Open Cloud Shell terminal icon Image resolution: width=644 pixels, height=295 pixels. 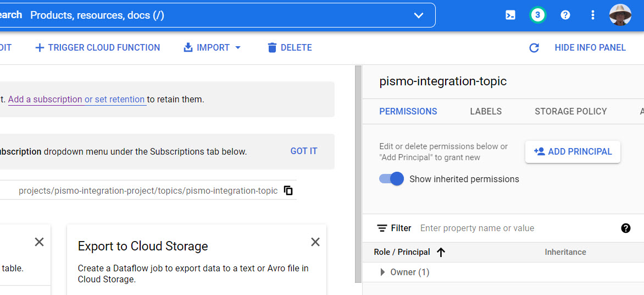point(510,15)
